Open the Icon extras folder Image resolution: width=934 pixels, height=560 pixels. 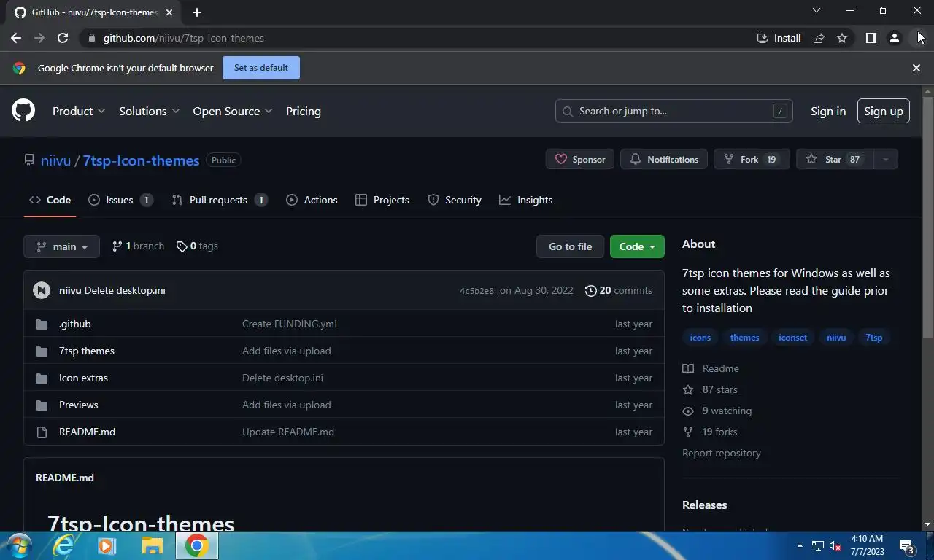point(83,378)
